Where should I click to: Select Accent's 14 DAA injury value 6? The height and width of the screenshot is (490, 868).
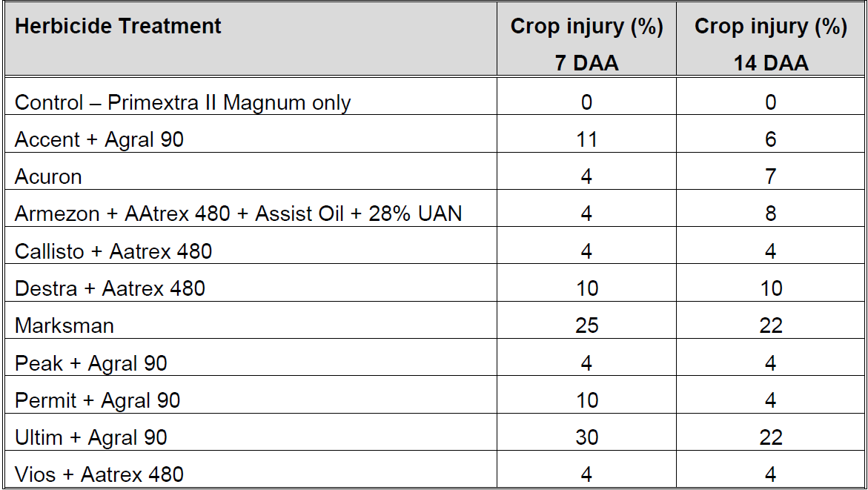pyautogui.click(x=771, y=139)
